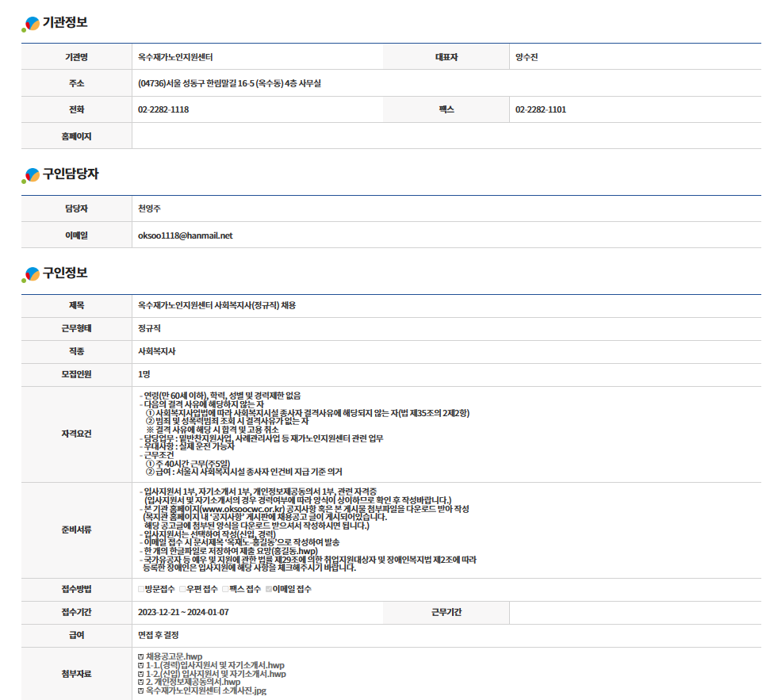Click the icon beside 기관정보 heading
The height and width of the screenshot is (700, 774).
[x=31, y=24]
